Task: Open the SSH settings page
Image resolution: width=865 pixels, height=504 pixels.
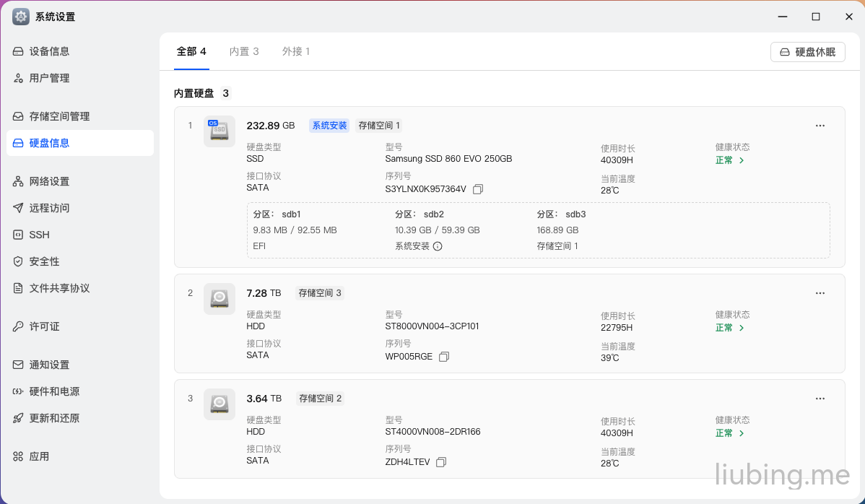Action: tap(39, 235)
